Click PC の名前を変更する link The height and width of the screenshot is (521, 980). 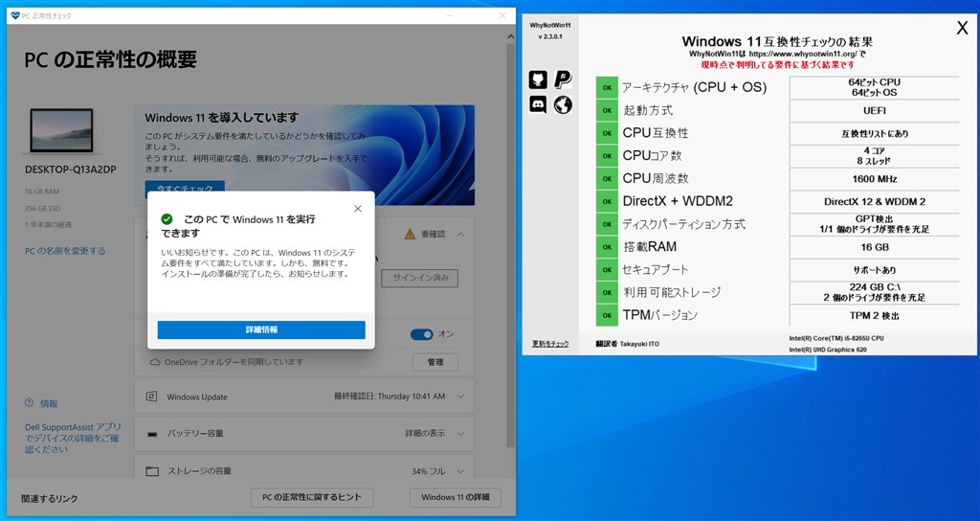[x=65, y=251]
